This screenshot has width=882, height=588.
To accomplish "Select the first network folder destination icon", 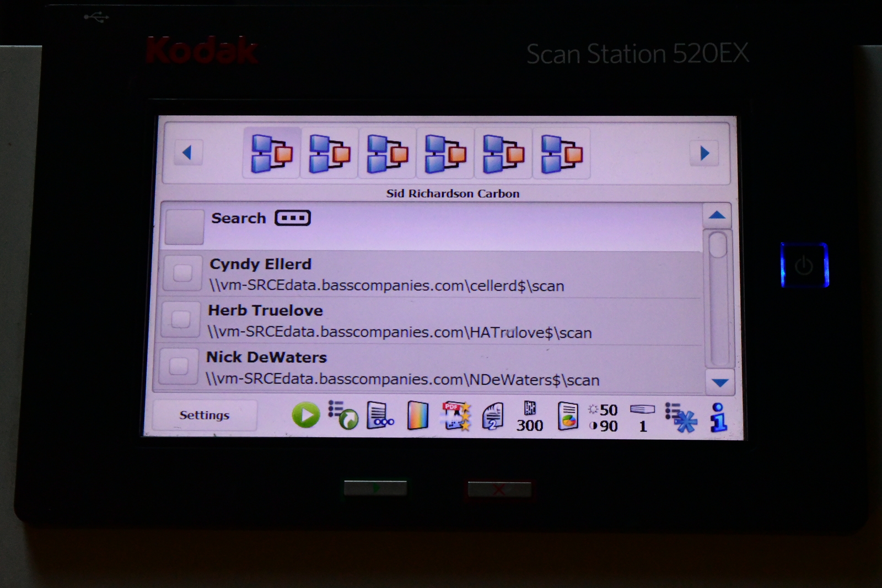I will (x=272, y=154).
